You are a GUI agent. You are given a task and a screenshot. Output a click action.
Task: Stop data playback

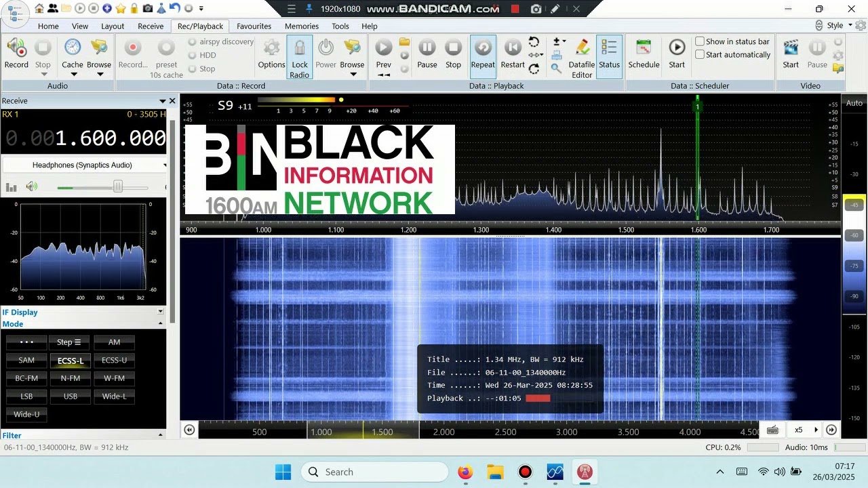(453, 54)
